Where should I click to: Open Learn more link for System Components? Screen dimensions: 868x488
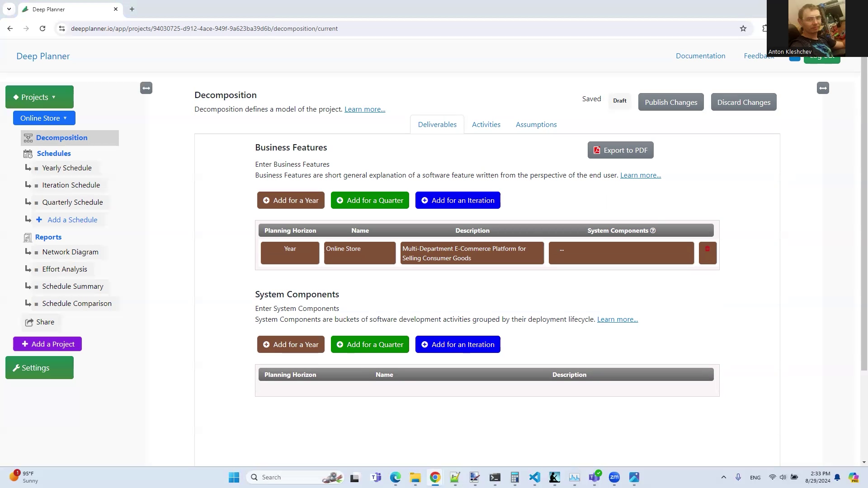pos(618,319)
